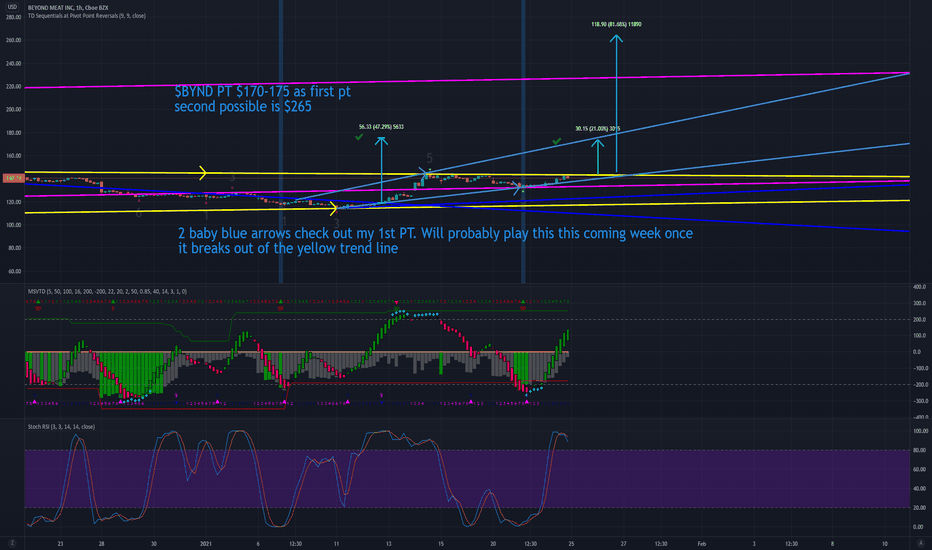Click the 2021 label on the time axis

206,543
